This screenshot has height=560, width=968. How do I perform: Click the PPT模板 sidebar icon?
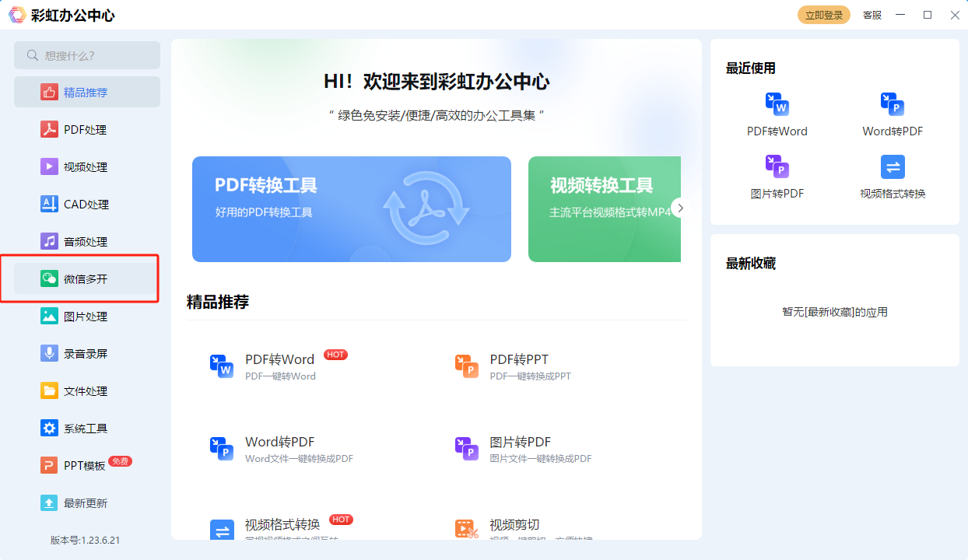click(x=50, y=466)
